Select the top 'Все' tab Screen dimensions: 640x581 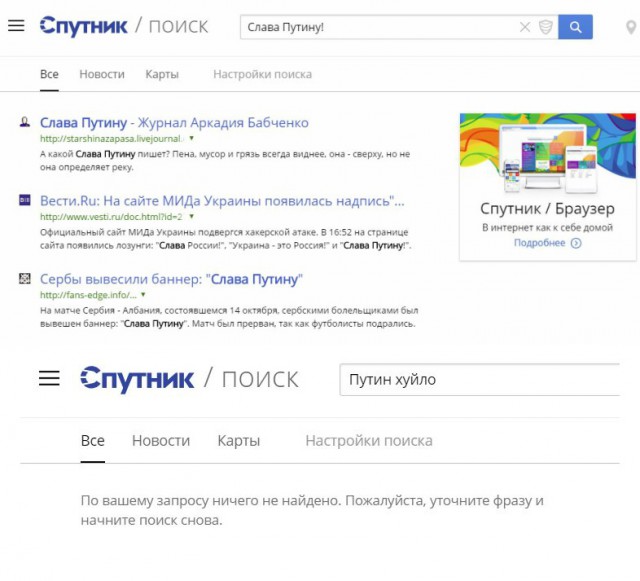point(49,74)
